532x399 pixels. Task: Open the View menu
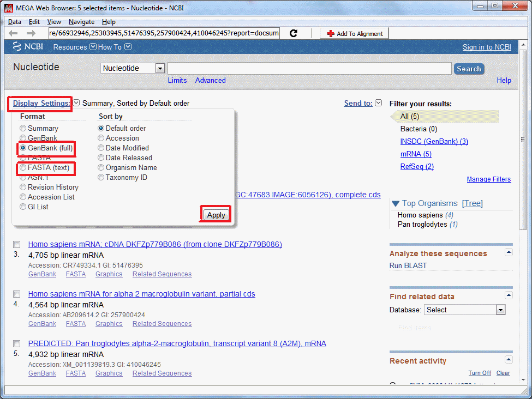coord(54,22)
